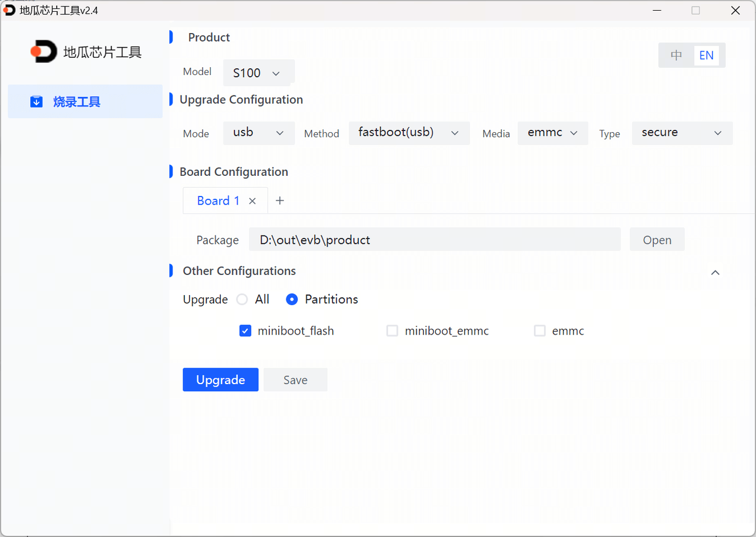Image resolution: width=756 pixels, height=537 pixels.
Task: Open the Mode usb dropdown
Action: [x=259, y=133]
